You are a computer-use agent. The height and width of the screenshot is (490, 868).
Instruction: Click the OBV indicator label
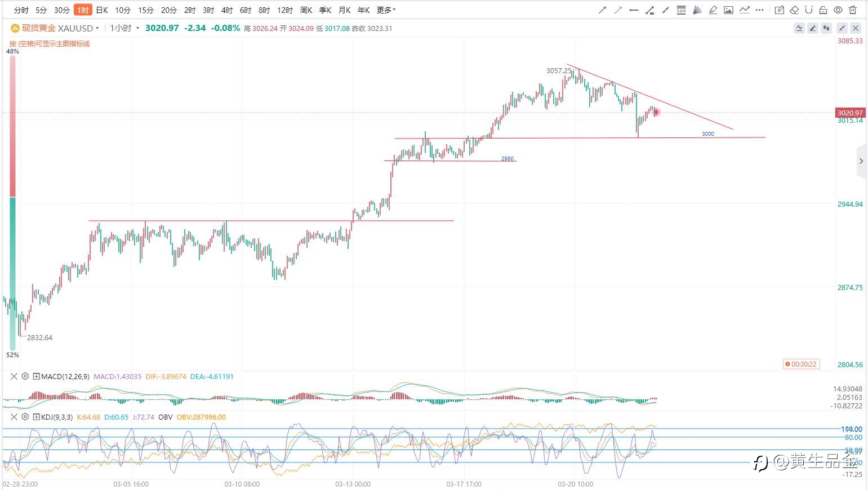(166, 417)
